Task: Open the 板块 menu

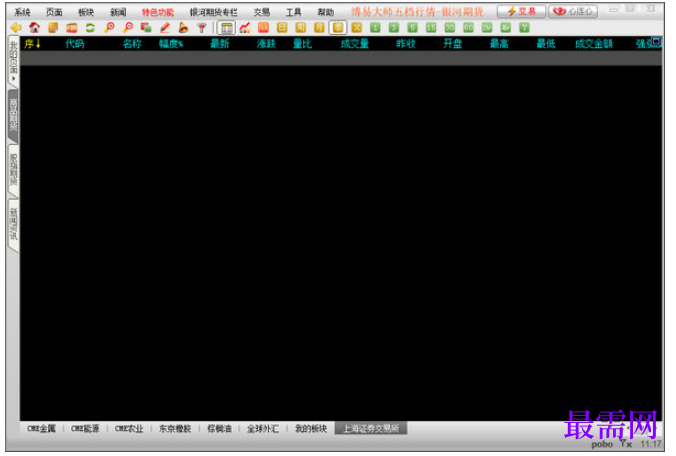Action: pos(86,12)
